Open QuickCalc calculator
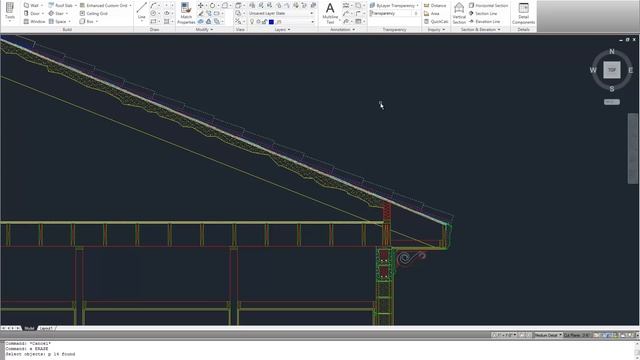Screen dimensions: 640x360 [x=436, y=21]
